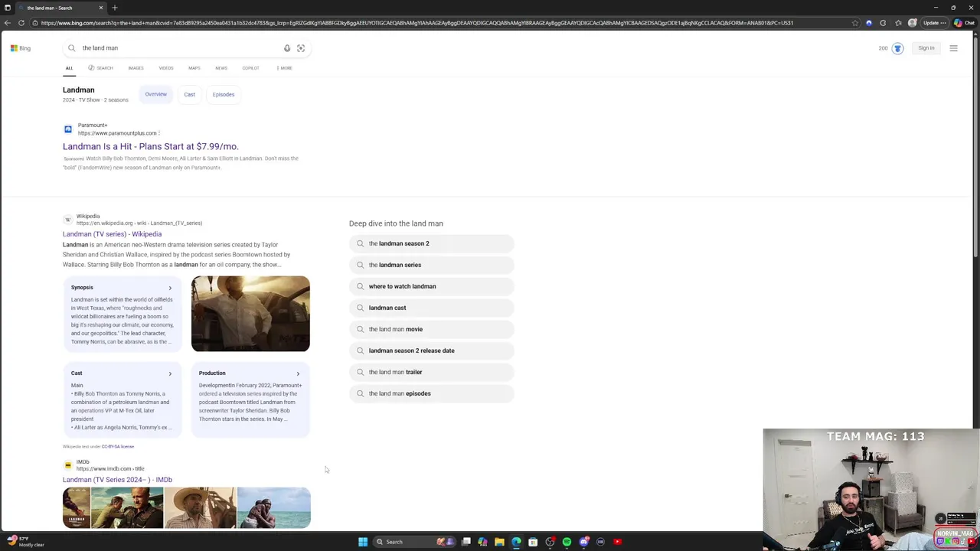
Task: Open Bing rewards medal icon
Action: click(x=897, y=48)
